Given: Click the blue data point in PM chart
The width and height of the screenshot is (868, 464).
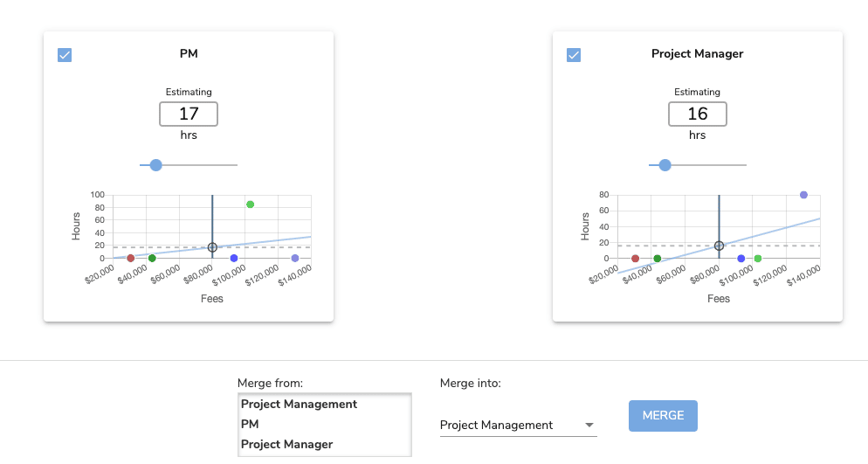Looking at the screenshot, I should tap(234, 259).
